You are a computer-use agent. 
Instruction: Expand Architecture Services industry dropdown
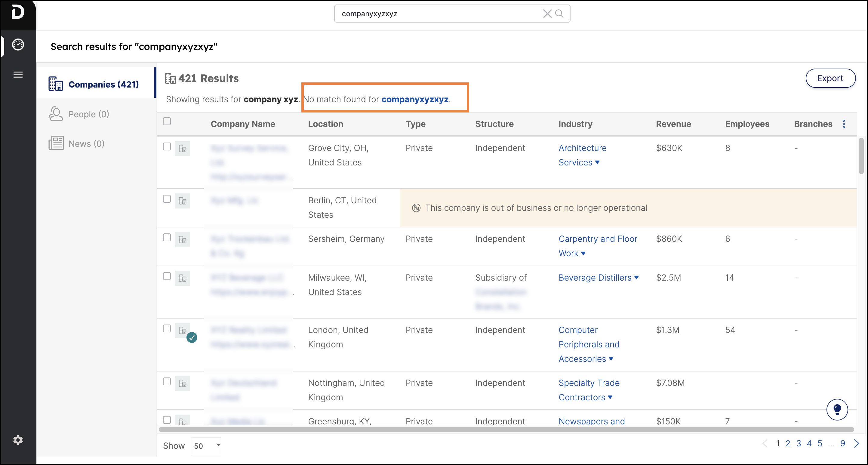pyautogui.click(x=597, y=162)
